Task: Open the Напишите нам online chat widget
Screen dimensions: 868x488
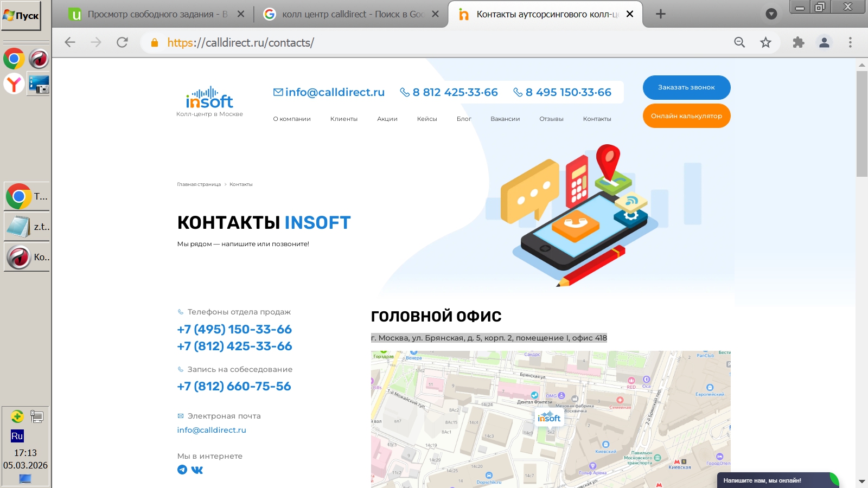Action: point(777,480)
